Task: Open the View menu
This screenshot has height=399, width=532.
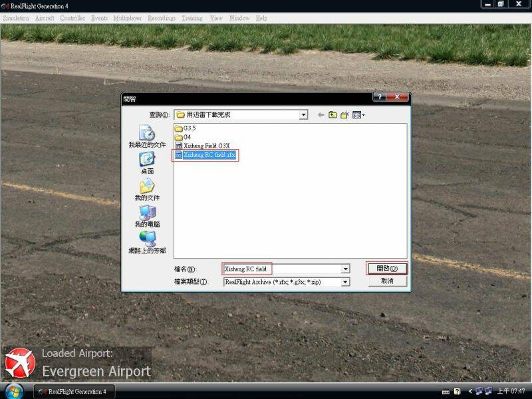Action: (216, 19)
